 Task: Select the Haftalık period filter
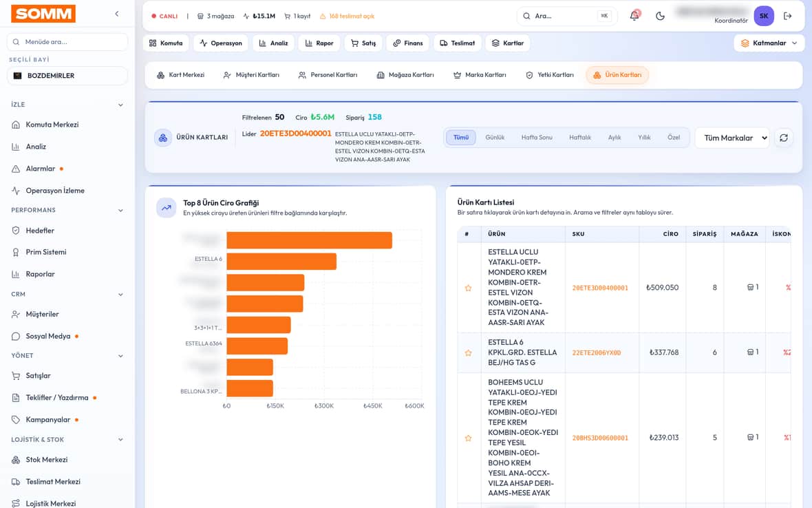(x=580, y=138)
